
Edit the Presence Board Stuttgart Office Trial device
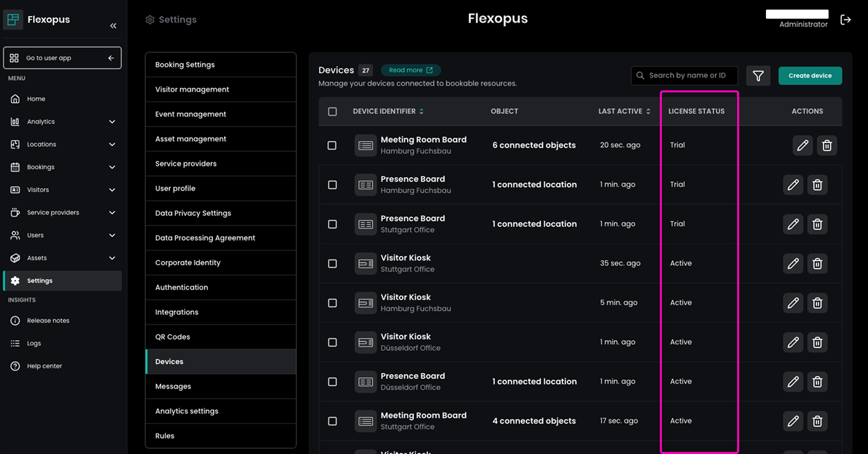pos(793,224)
